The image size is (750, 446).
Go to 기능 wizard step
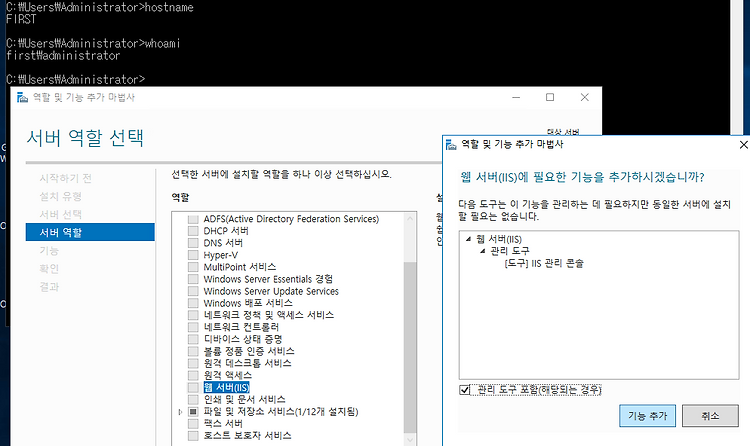(49, 250)
